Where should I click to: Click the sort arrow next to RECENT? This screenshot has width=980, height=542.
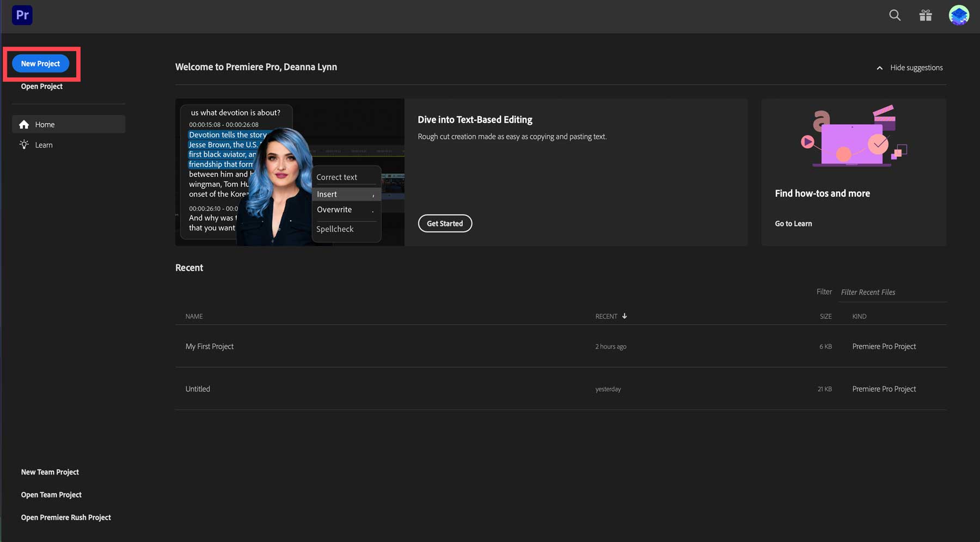click(624, 316)
